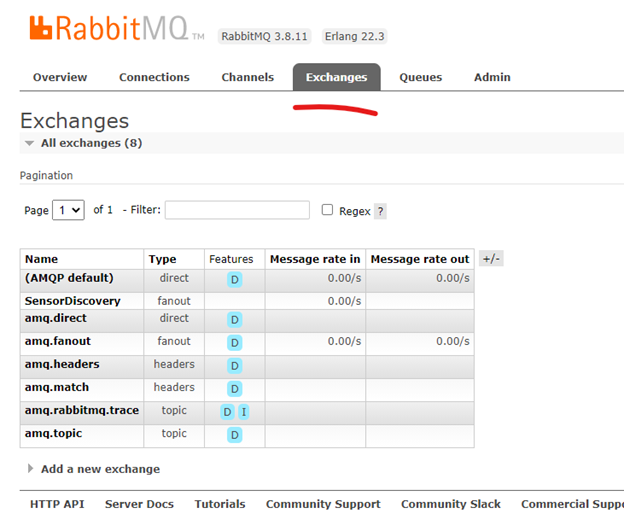This screenshot has width=624, height=525.
Task: Open the Regex help question mark
Action: (380, 211)
